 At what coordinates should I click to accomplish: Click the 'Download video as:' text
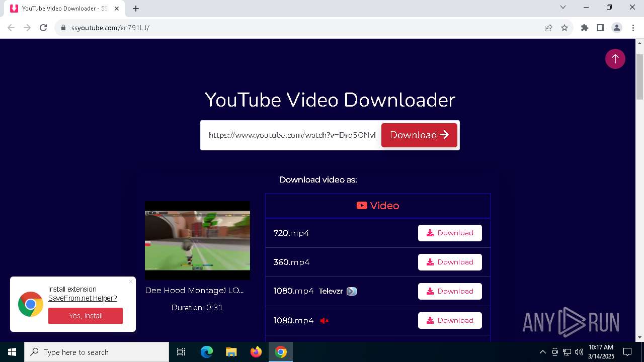click(318, 179)
